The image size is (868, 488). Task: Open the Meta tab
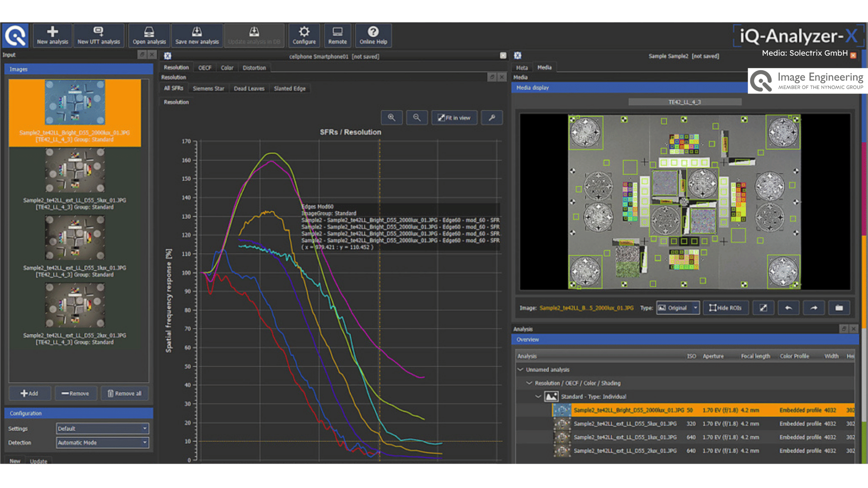click(522, 68)
